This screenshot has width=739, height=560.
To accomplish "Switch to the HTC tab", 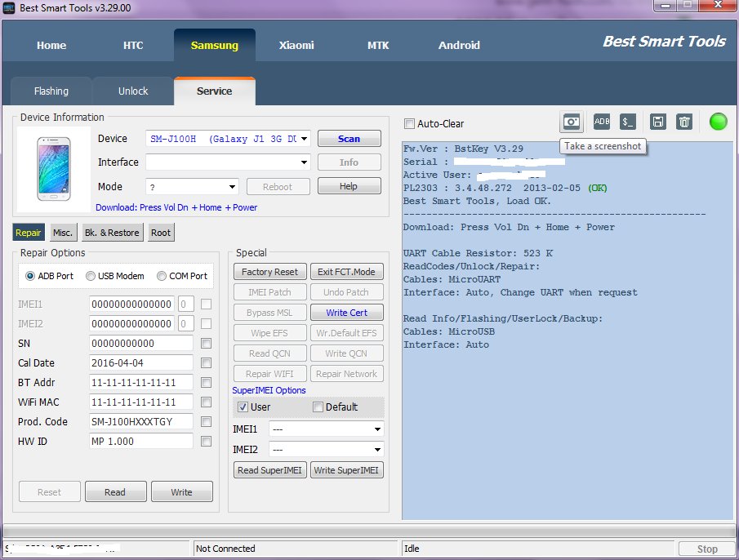I will [x=133, y=45].
